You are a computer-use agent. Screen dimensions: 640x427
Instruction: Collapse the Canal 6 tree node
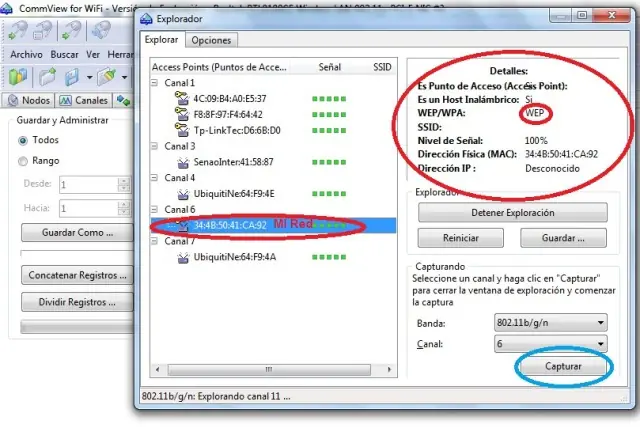click(x=154, y=209)
